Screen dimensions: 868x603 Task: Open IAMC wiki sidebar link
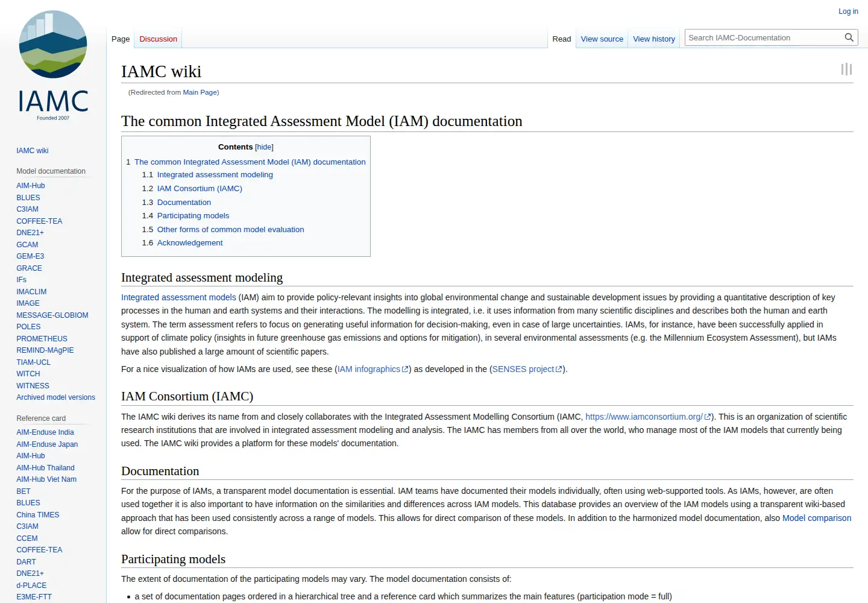pos(33,151)
